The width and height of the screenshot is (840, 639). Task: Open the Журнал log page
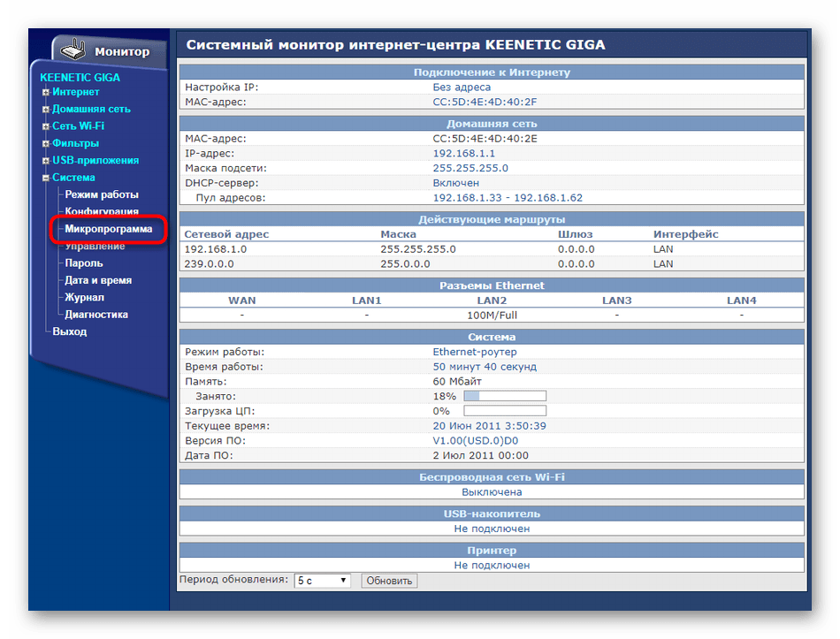84,297
